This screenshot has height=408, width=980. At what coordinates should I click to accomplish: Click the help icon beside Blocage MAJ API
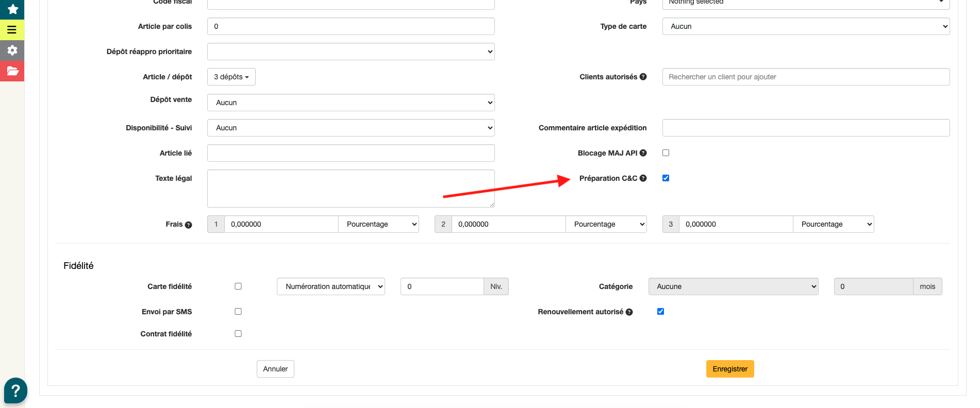click(643, 153)
